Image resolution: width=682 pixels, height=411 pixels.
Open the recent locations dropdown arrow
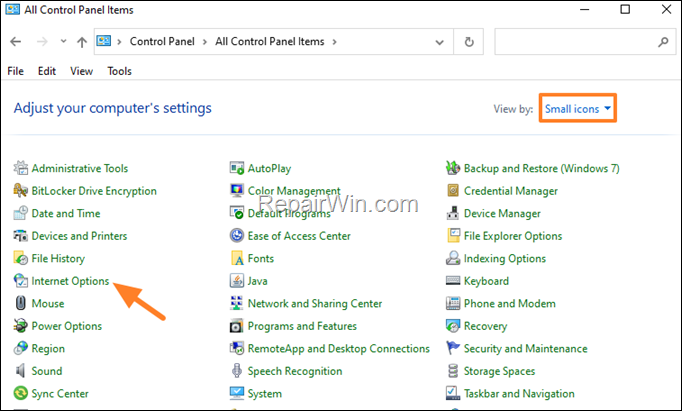pyautogui.click(x=64, y=41)
